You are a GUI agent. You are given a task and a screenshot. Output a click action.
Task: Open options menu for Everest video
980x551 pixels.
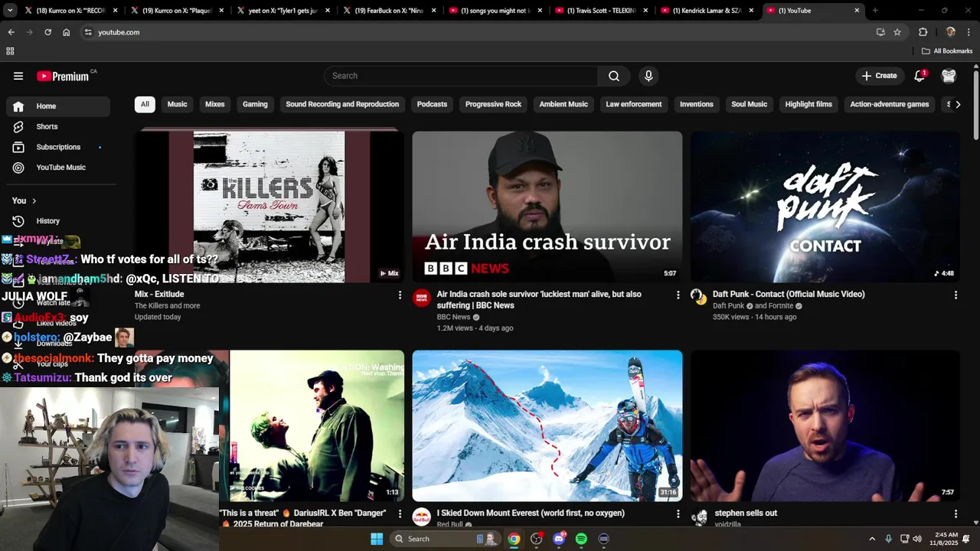click(x=678, y=514)
